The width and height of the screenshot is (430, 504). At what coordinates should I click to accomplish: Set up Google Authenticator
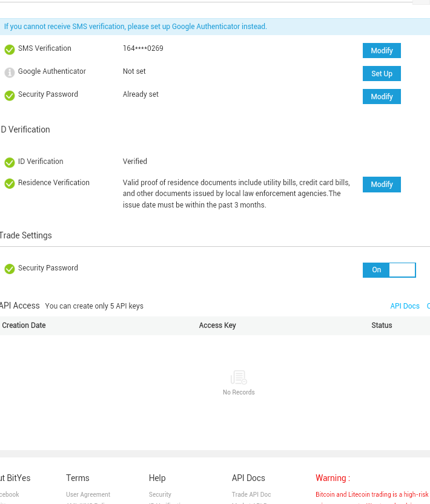382,74
